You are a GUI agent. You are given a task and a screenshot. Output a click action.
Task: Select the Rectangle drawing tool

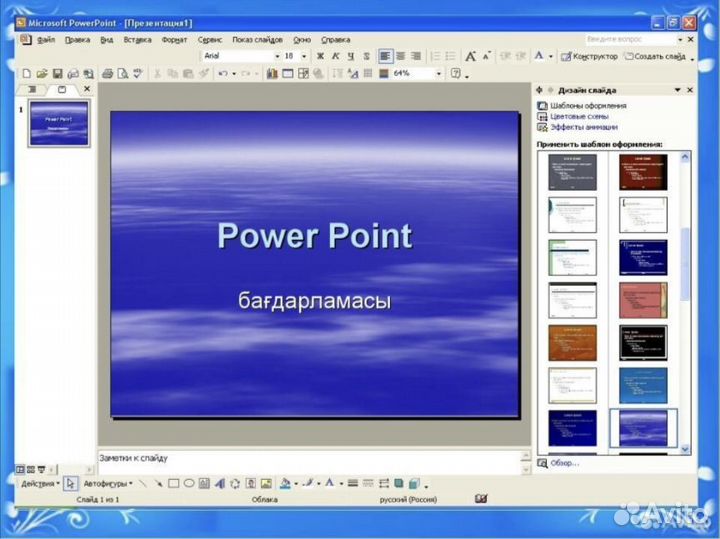coord(174,483)
